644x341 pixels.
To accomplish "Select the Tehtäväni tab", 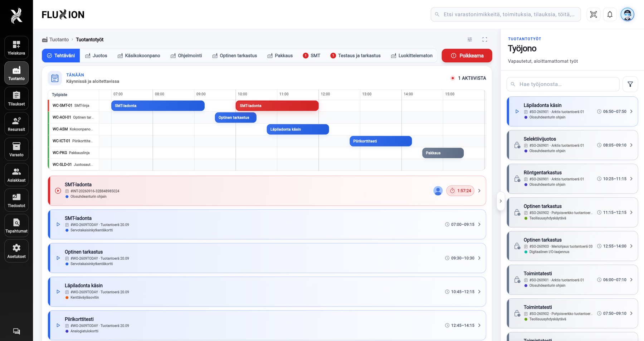I will [61, 56].
